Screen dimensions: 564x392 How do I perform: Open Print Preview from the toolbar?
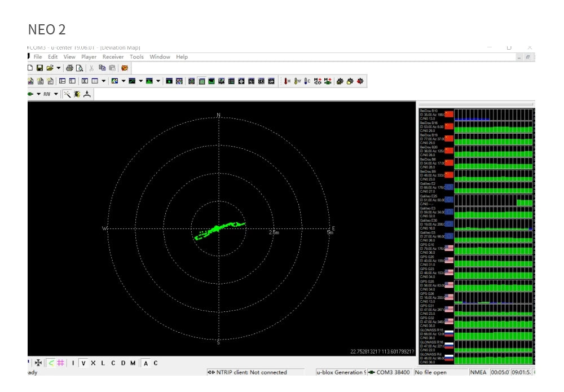[80, 68]
